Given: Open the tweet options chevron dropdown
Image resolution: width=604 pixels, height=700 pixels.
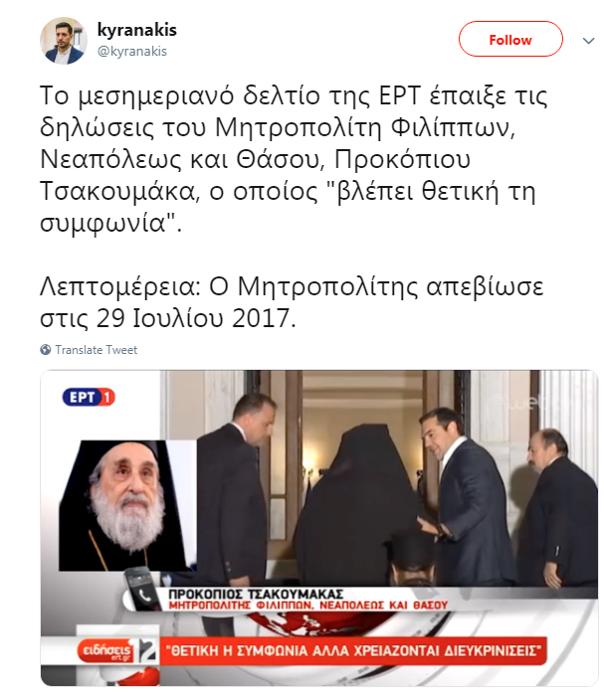Looking at the screenshot, I should coord(588,41).
